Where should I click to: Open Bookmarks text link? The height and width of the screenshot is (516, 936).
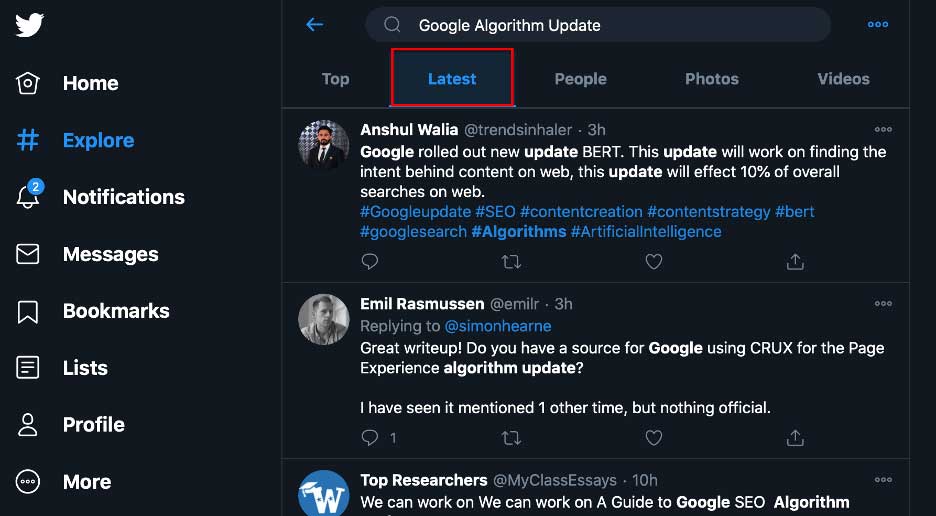(x=116, y=311)
